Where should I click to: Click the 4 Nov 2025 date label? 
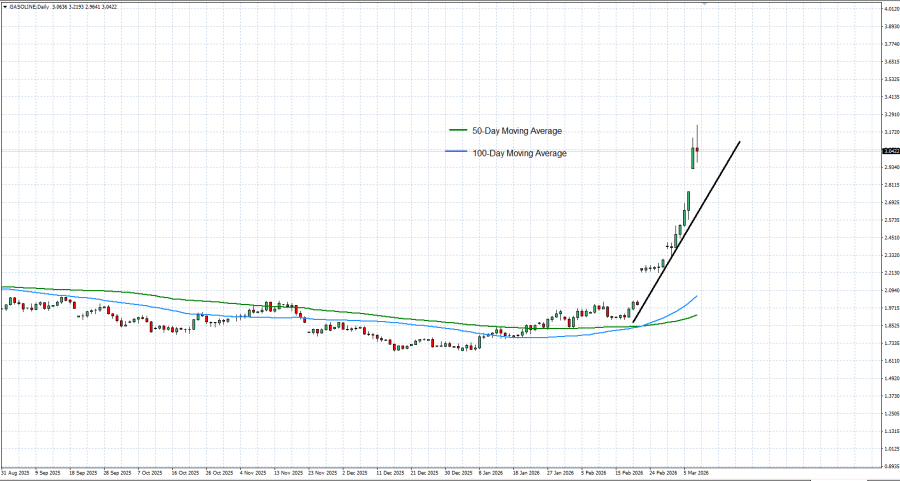[x=254, y=472]
